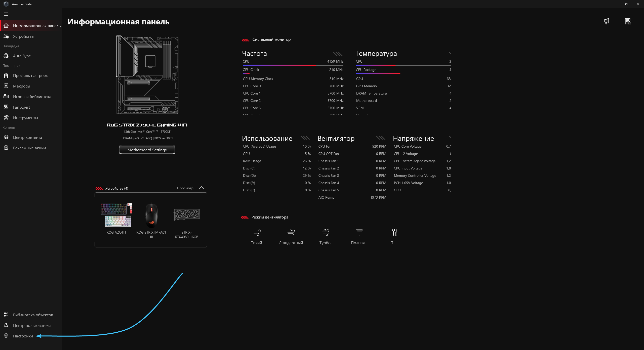Open Центр пользователя menu item
The width and height of the screenshot is (644, 350).
click(x=31, y=325)
